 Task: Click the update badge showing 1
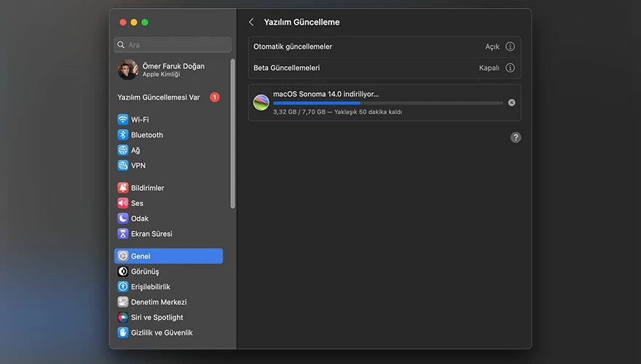pos(215,98)
